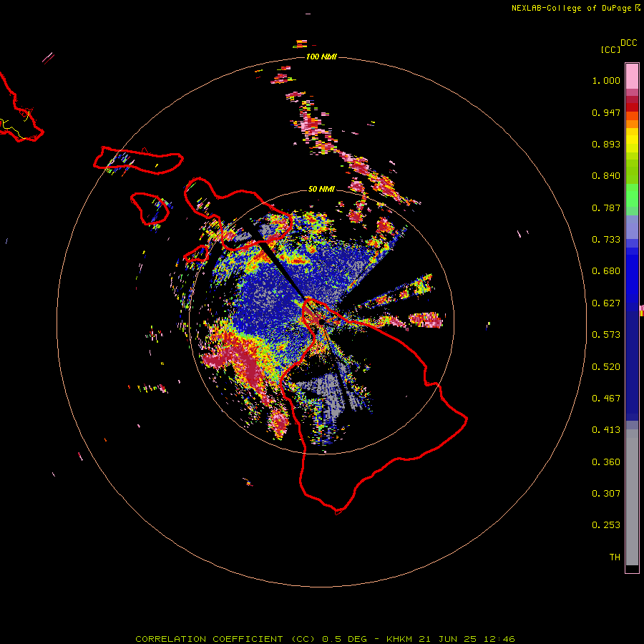This screenshot has height=644, width=644.
Task: Click the 0.307 color scale value
Action: [x=606, y=494]
